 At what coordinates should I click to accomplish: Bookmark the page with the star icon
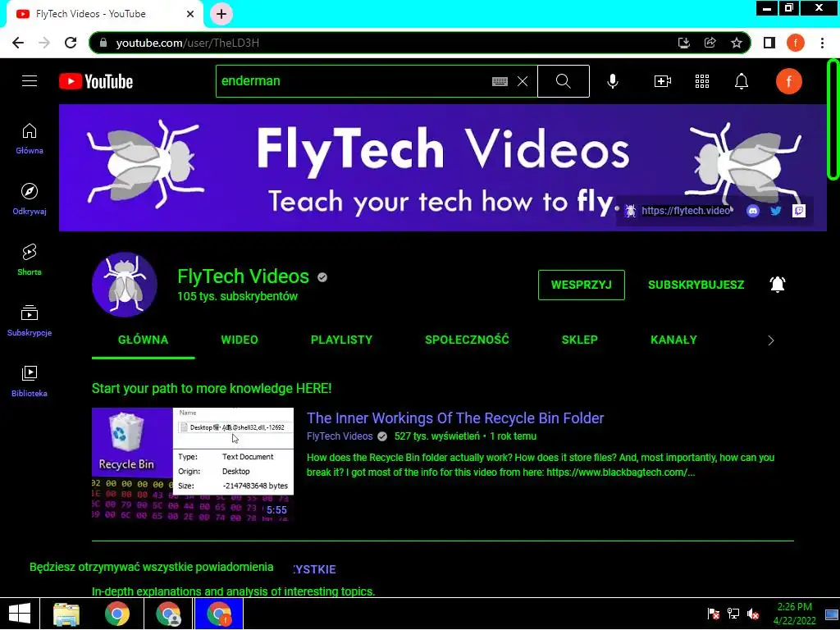click(x=737, y=43)
